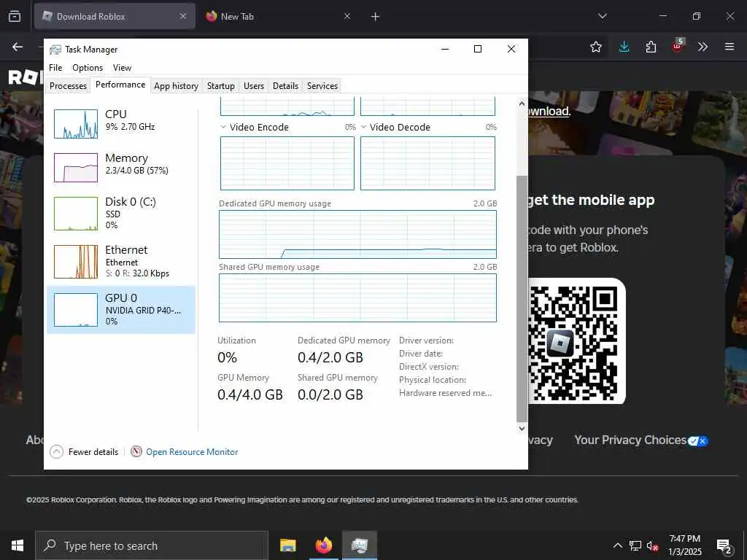The height and width of the screenshot is (560, 747).
Task: Switch to the Startup tab
Action: pyautogui.click(x=220, y=86)
